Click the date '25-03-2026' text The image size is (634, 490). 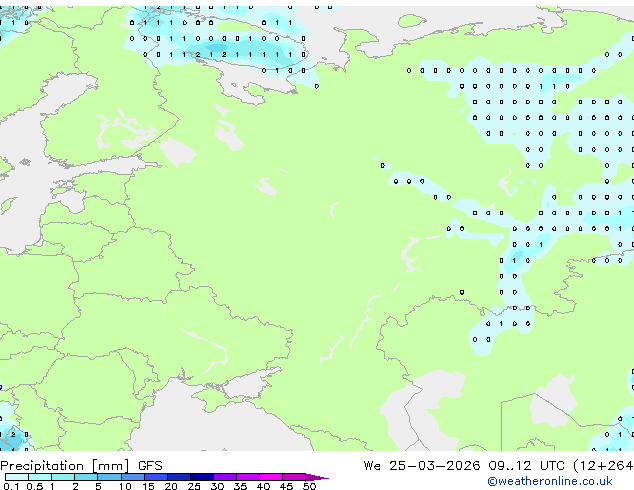tap(435, 466)
